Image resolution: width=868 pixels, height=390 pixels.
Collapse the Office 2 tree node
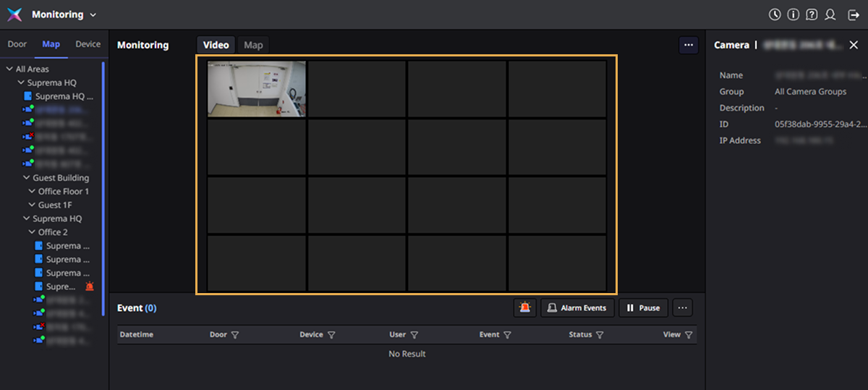[32, 232]
